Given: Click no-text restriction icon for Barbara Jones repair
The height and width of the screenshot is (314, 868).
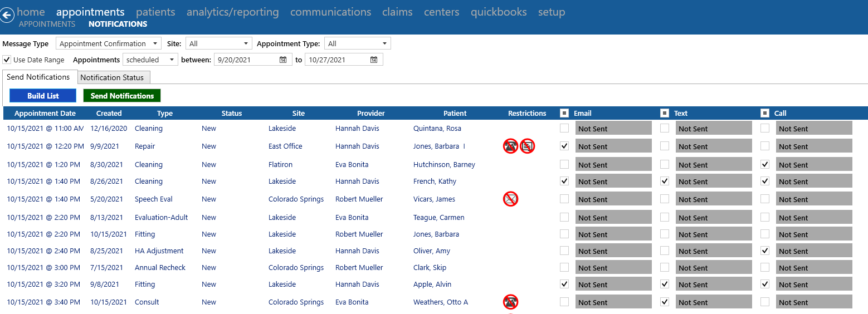Looking at the screenshot, I should (x=528, y=146).
